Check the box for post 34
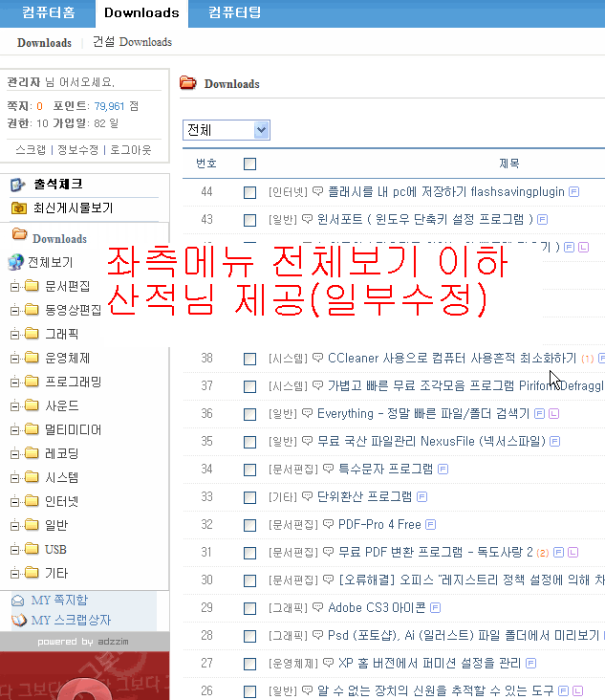Viewport: 605px width, 700px height. 249,470
